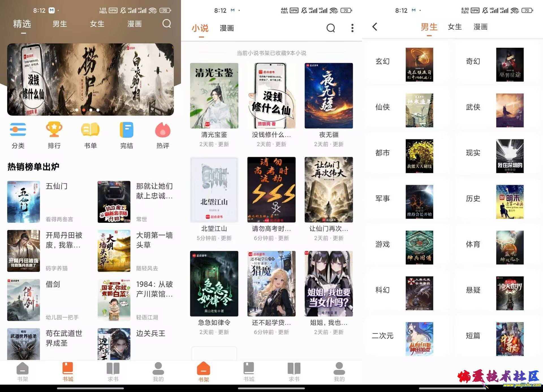Switch to 漫画 tab on category screen
This screenshot has height=392, width=543.
pos(481,27)
